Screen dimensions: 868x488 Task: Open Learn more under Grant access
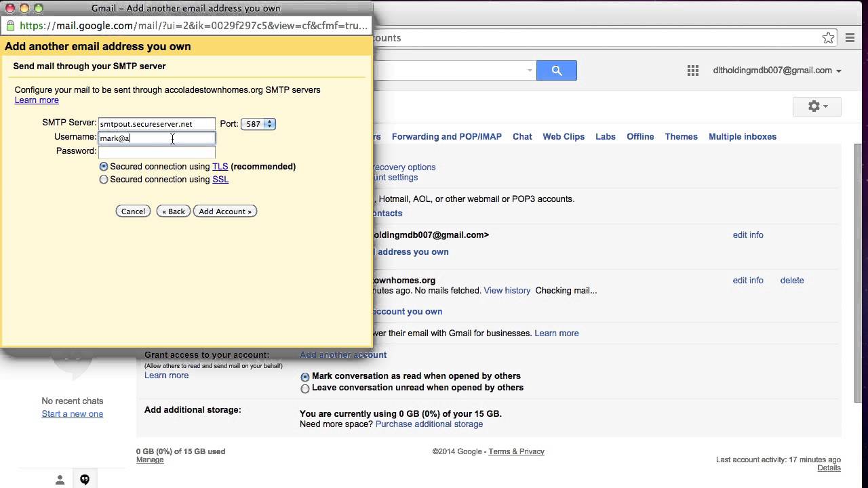point(166,375)
